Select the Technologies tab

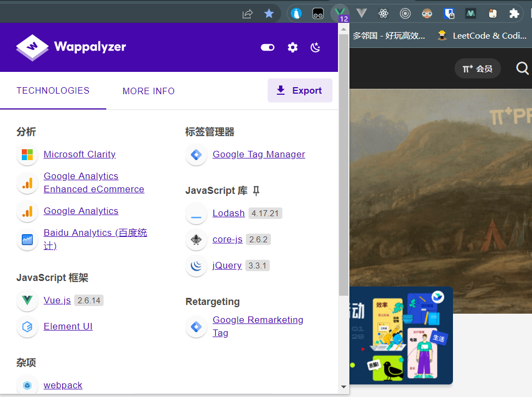(x=53, y=90)
